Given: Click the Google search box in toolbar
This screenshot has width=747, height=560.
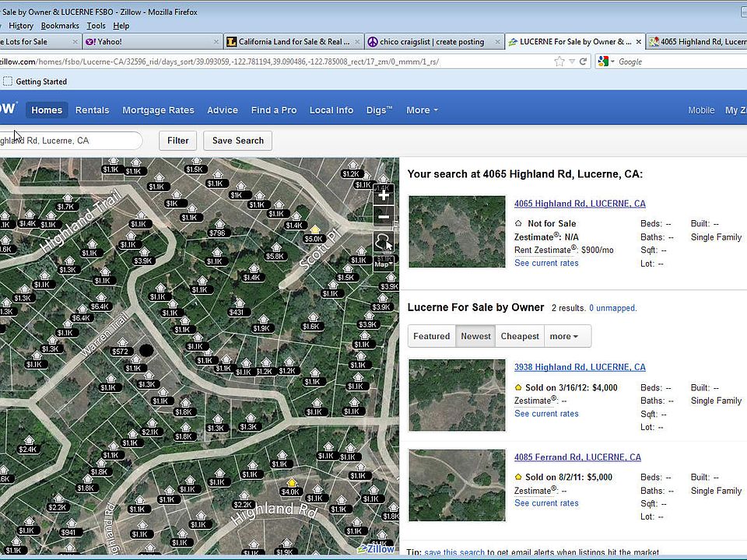Looking at the screenshot, I should (677, 61).
